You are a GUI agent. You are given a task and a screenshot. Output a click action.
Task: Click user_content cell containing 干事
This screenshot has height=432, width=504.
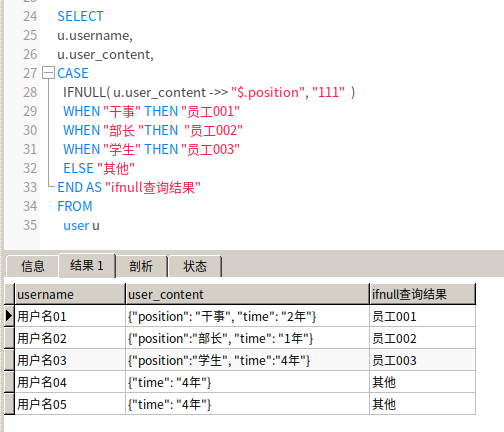point(248,316)
